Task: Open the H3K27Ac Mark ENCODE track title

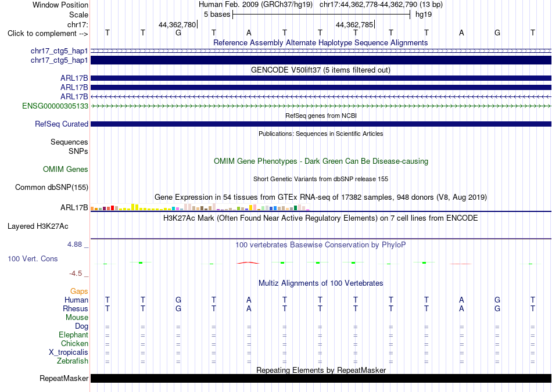Action: click(321, 218)
